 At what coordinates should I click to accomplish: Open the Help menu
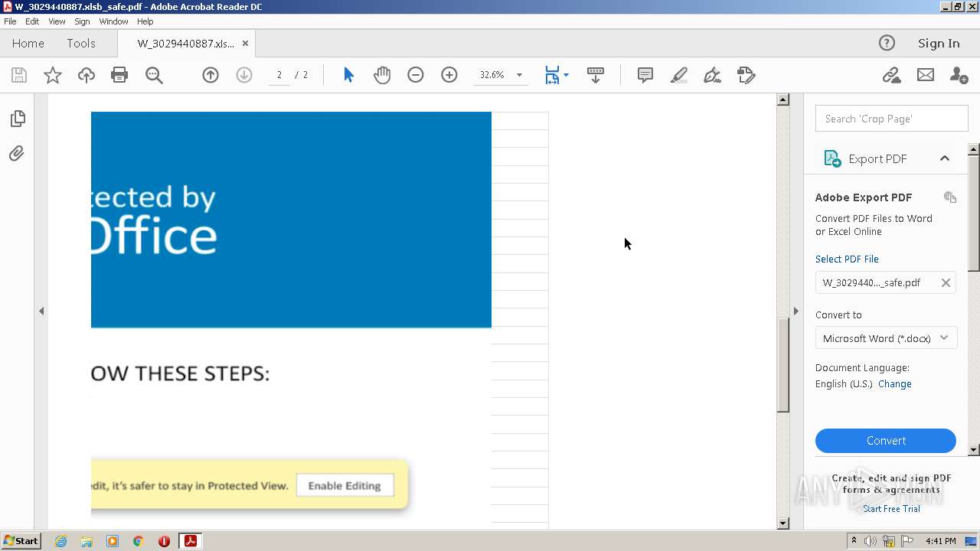pos(145,21)
